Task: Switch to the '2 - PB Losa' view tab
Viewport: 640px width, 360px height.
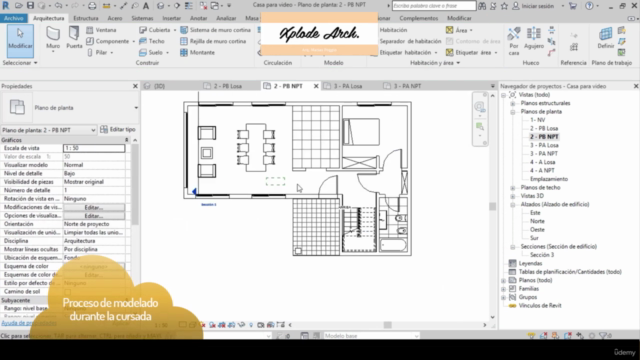Action: [228, 86]
